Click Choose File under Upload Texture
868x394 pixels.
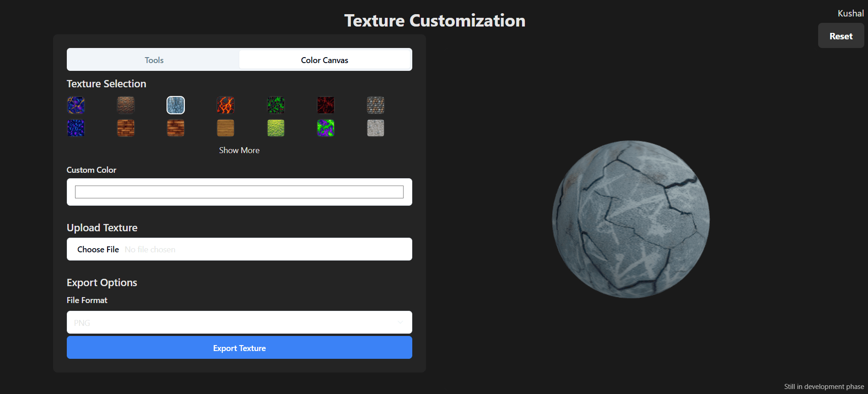coord(98,250)
